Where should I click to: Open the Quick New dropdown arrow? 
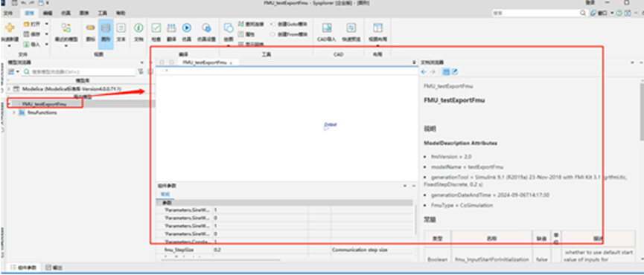[x=10, y=45]
